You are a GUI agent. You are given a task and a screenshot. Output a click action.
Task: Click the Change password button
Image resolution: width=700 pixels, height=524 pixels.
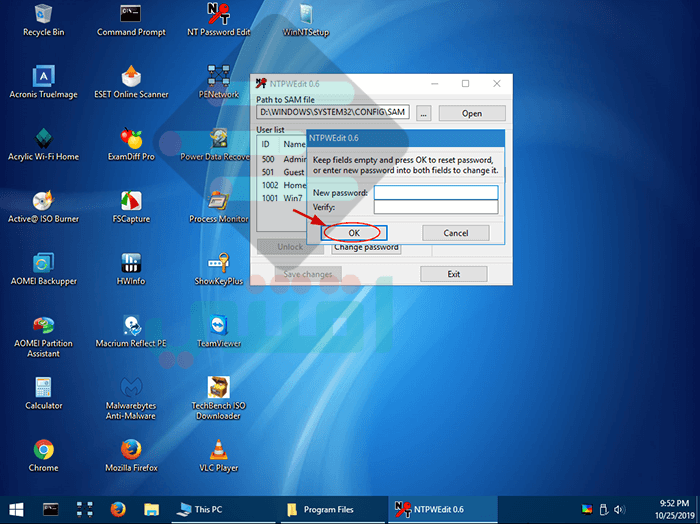tap(366, 248)
